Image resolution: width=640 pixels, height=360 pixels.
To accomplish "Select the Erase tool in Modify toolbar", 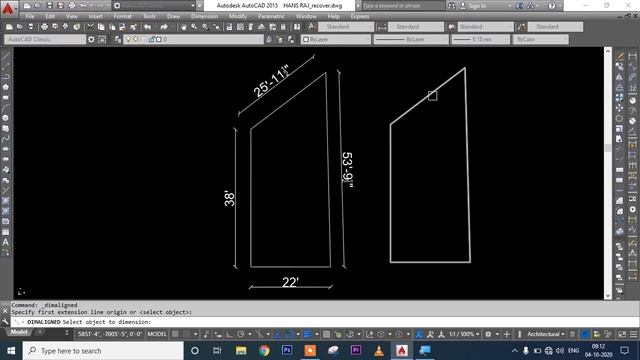I will [x=620, y=56].
